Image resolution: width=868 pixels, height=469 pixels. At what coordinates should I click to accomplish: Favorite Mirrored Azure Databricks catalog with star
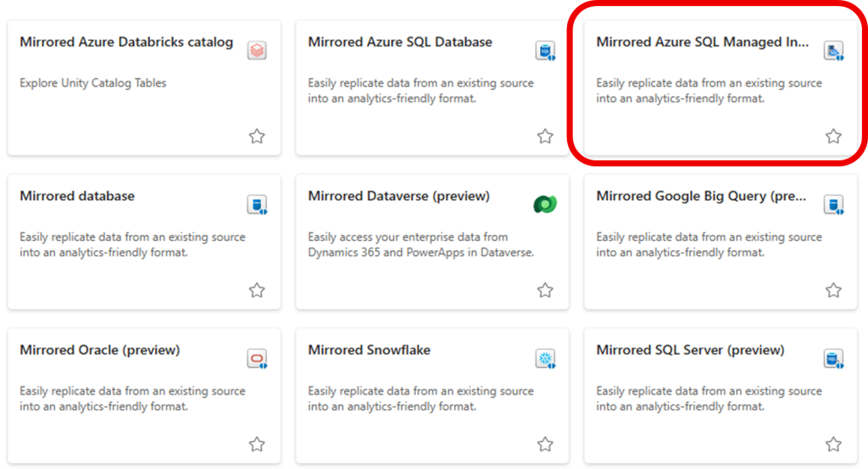(x=257, y=137)
